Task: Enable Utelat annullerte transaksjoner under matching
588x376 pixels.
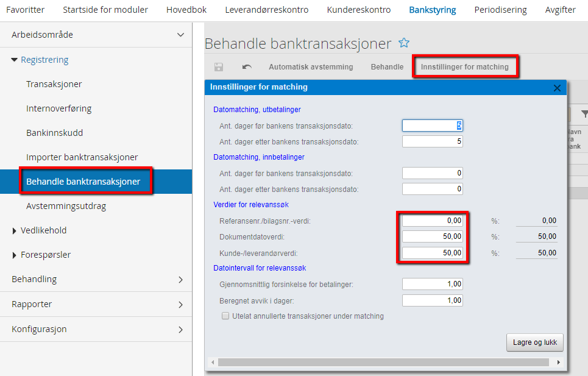Action: click(225, 316)
